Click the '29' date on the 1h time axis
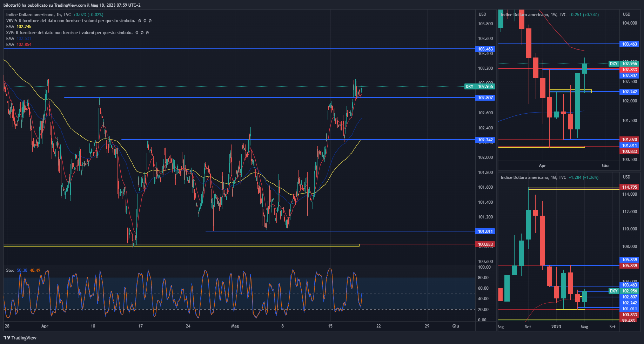644x344 pixels. click(x=427, y=326)
